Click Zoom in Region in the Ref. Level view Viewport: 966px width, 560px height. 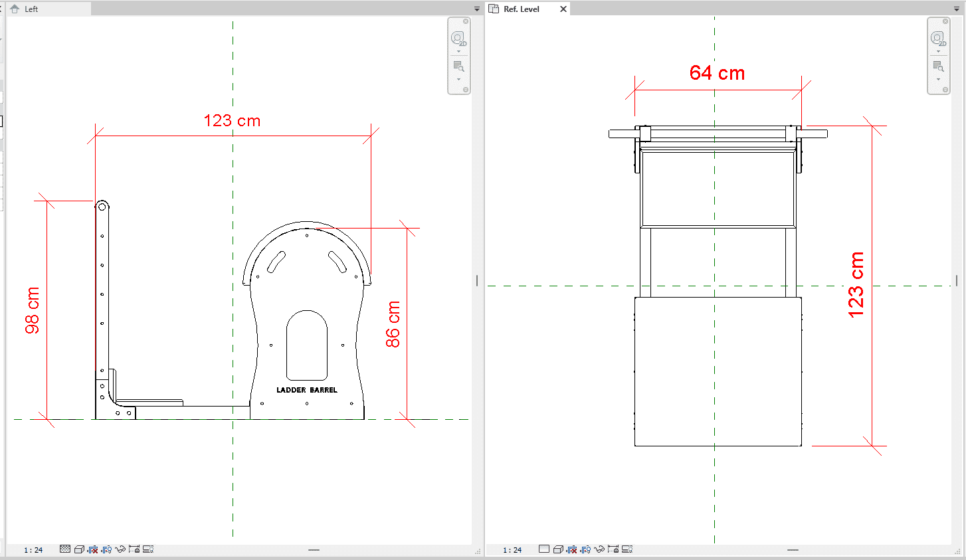pos(938,66)
